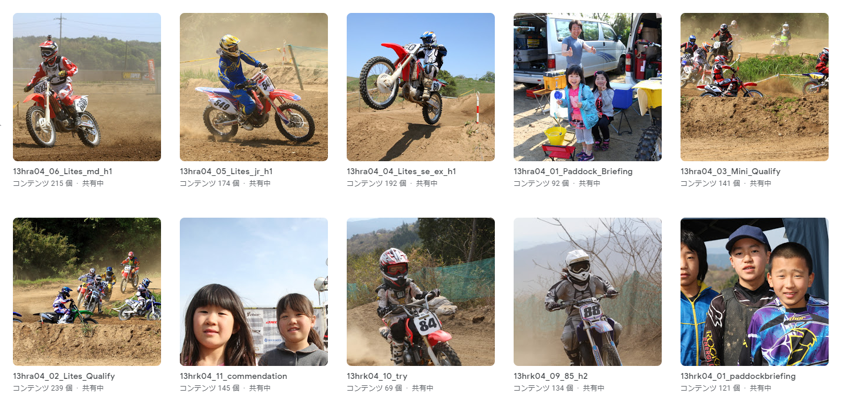Click the 13hrk04_11_commendation title link
Screen dimensions: 868x393
pos(233,377)
